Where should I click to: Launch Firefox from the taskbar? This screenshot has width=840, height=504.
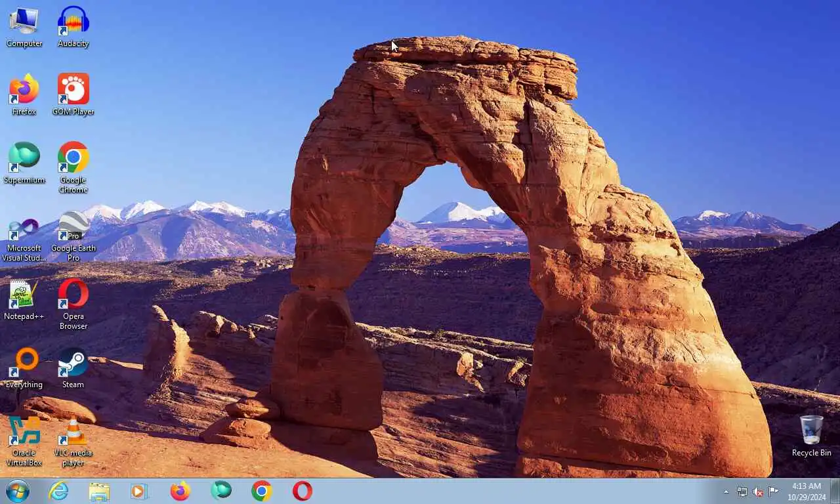180,491
